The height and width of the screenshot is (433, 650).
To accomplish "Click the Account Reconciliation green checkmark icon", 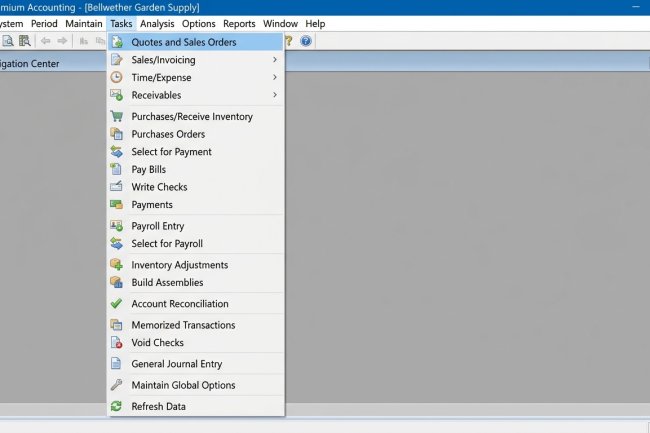I will coord(116,303).
